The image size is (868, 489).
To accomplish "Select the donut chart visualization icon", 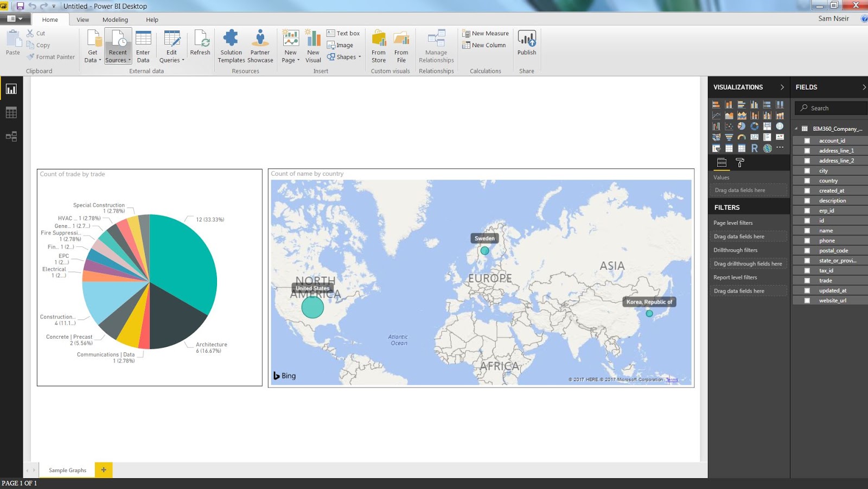I will pyautogui.click(x=755, y=126).
